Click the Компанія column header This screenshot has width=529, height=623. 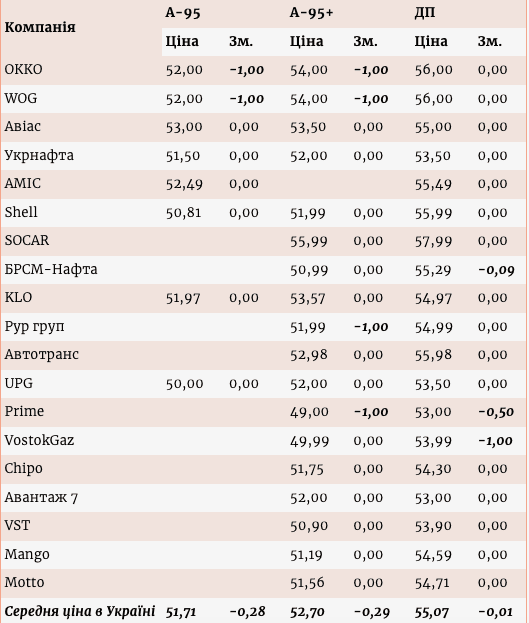tap(40, 27)
